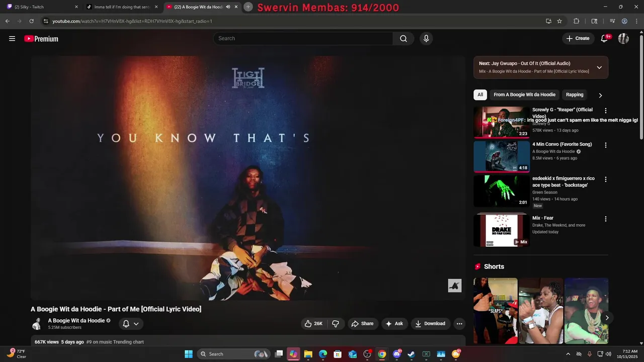Start voice search with microphone icon
The width and height of the screenshot is (644, 362).
426,39
